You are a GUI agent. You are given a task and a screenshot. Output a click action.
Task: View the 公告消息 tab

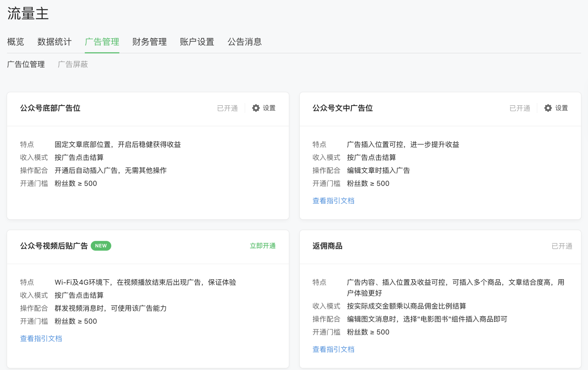coord(245,42)
